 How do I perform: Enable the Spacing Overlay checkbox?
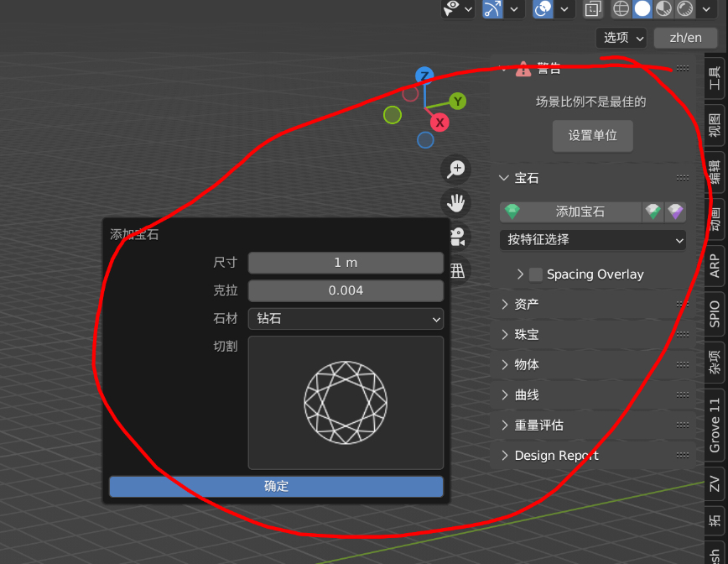536,274
